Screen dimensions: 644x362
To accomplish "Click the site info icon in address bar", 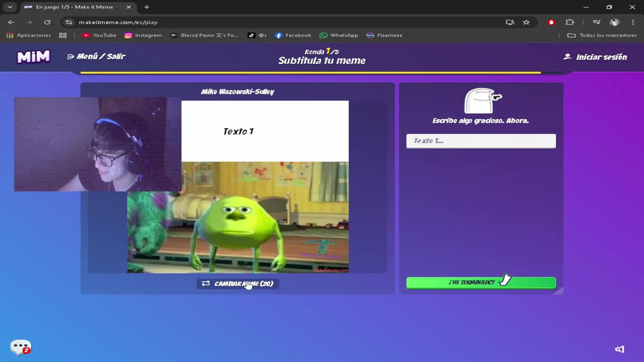I will (69, 22).
